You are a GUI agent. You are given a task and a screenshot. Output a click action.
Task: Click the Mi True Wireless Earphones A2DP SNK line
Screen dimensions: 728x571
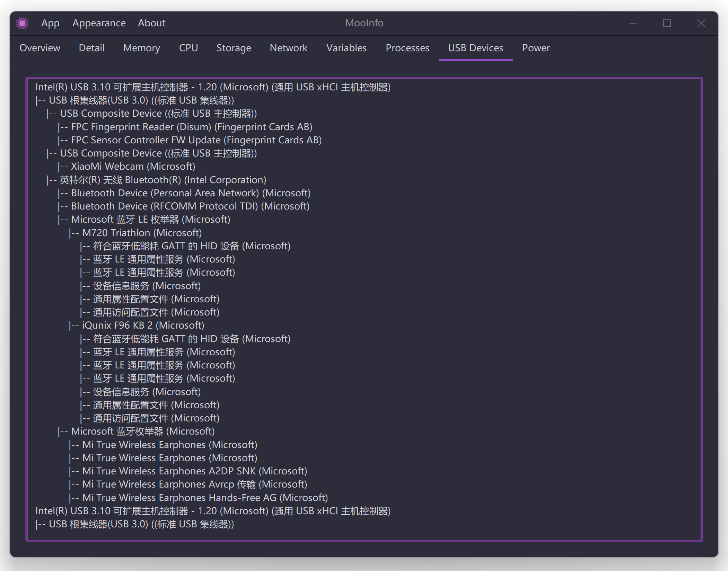pos(188,471)
